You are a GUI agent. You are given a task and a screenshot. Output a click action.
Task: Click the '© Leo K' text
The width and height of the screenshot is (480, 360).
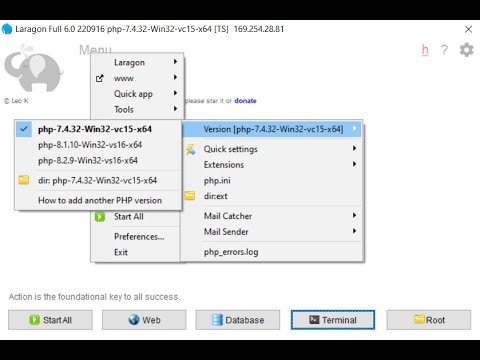(16, 101)
